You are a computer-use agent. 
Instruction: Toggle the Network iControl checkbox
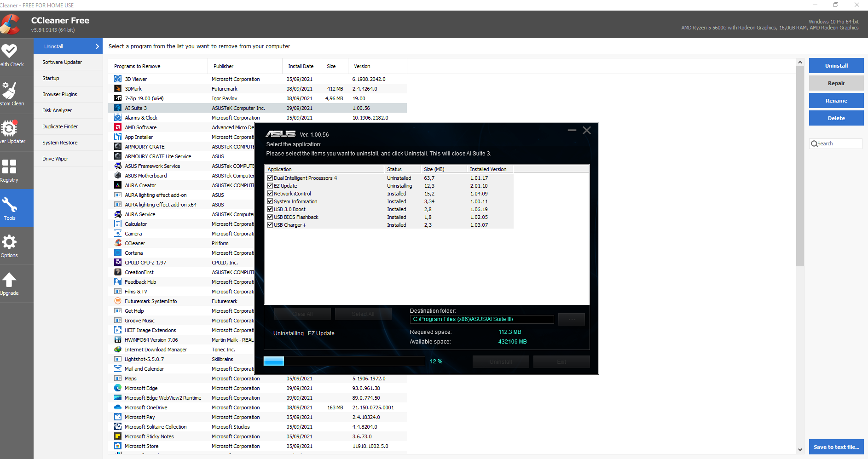click(270, 194)
